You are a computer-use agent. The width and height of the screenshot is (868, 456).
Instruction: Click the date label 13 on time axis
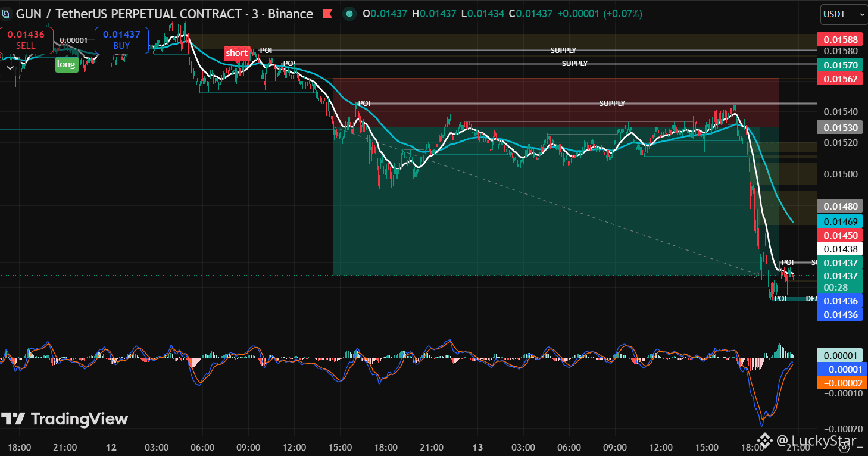click(x=477, y=447)
